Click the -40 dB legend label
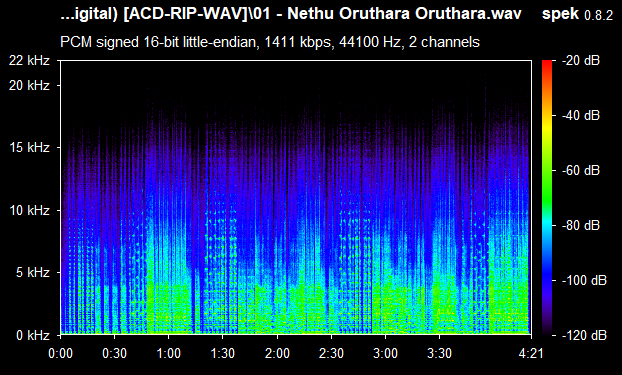This screenshot has width=622, height=375. [581, 115]
